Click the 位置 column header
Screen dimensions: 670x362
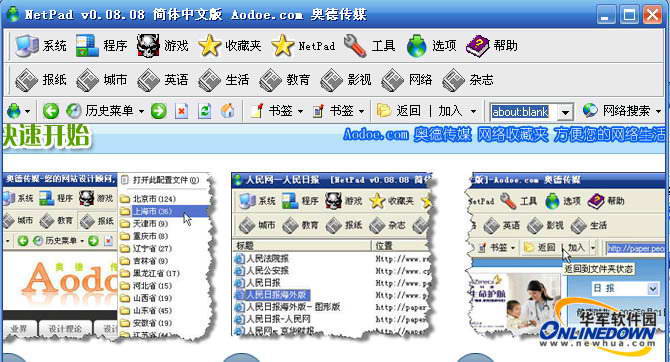tap(402, 245)
